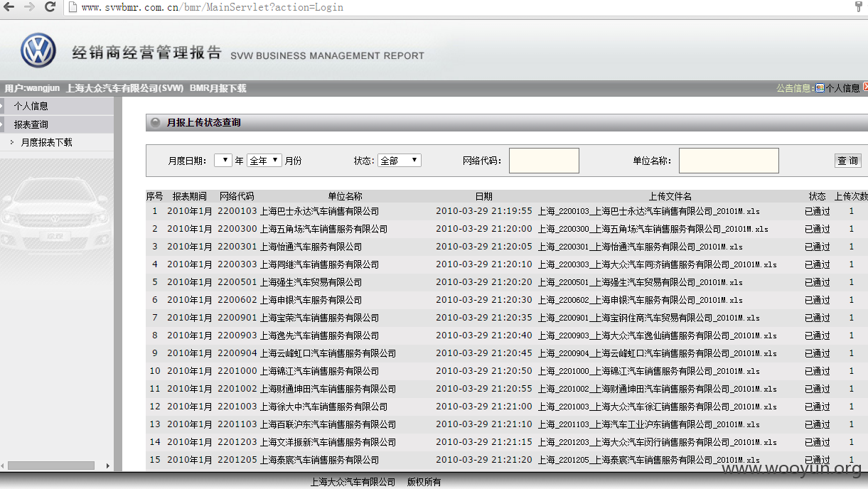Reload the page with the refresh icon
This screenshot has height=489, width=868.
50,7
